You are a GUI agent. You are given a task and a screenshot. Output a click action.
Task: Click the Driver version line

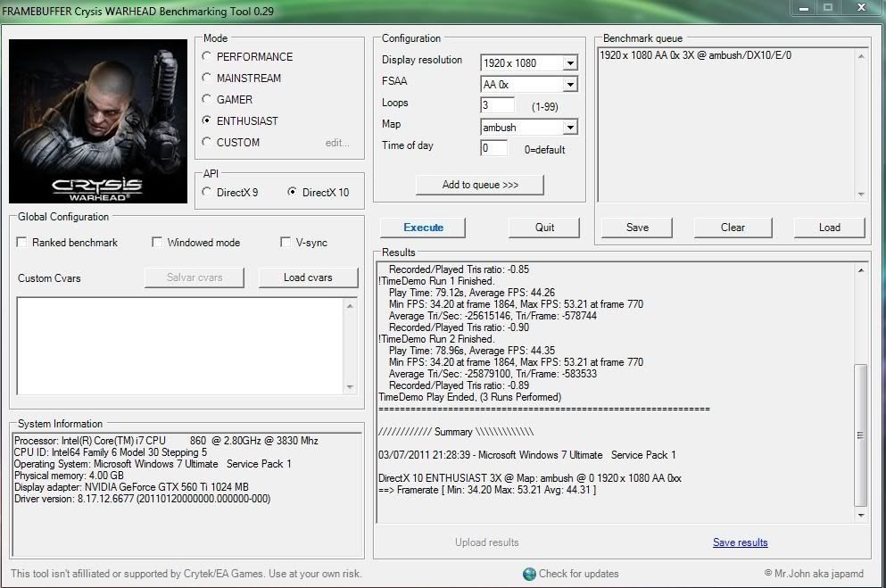143,499
